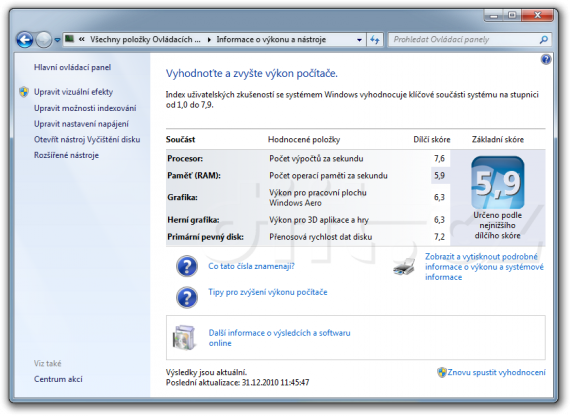The image size is (570, 416).
Task: Click 'Výkon pro 3D aplikace a hry' text
Action: pyautogui.click(x=319, y=220)
